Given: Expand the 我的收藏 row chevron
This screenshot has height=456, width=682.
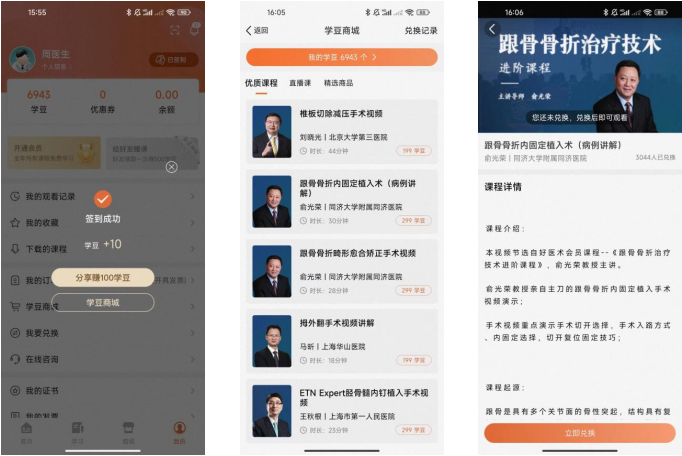Looking at the screenshot, I should point(193,223).
